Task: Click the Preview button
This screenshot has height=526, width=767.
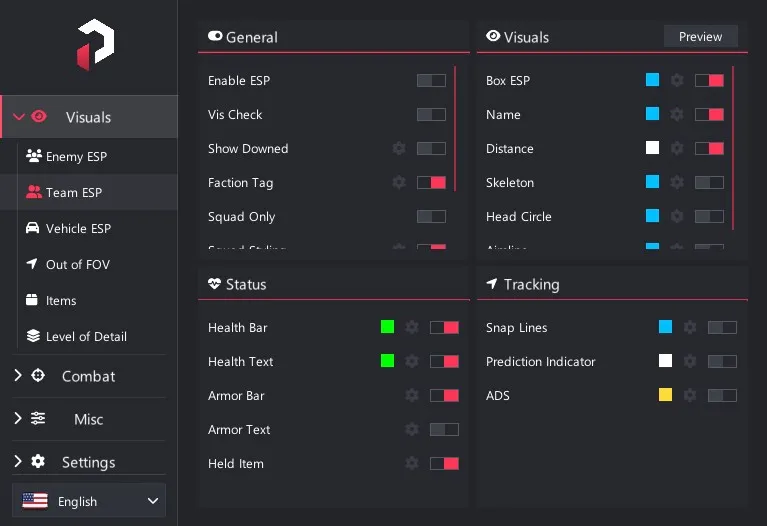Action: tap(700, 37)
